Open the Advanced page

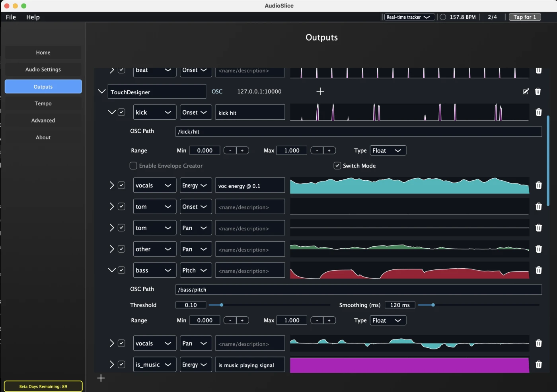click(43, 121)
